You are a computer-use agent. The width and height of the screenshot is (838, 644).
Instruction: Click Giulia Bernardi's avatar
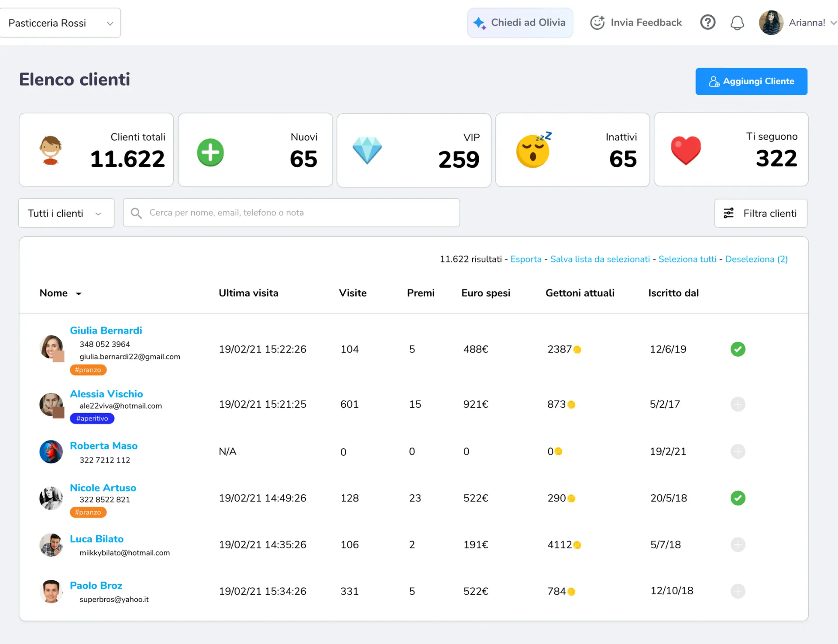coord(51,347)
